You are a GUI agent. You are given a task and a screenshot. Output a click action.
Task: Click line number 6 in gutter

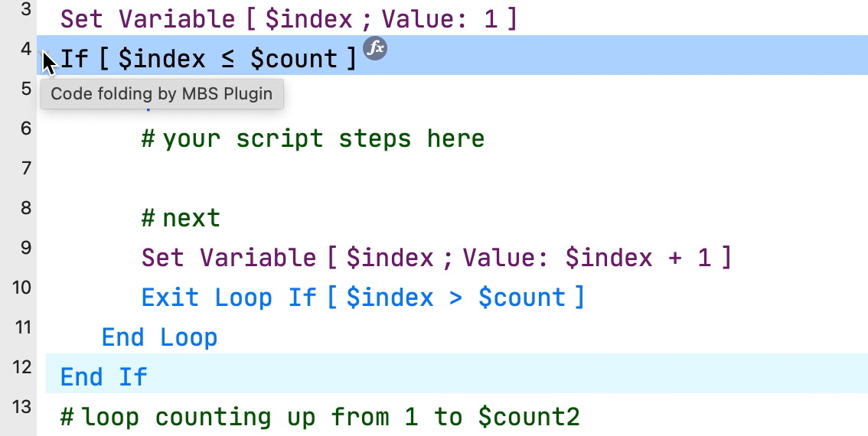[25, 129]
